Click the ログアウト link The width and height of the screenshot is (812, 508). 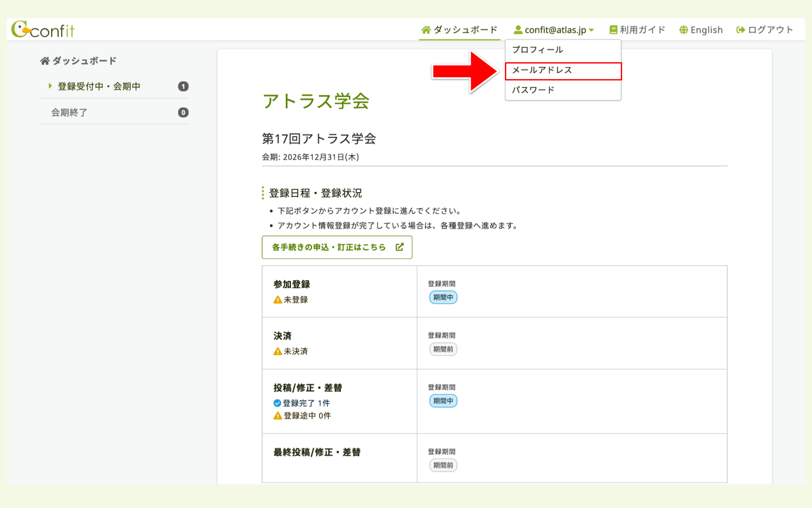(770, 30)
